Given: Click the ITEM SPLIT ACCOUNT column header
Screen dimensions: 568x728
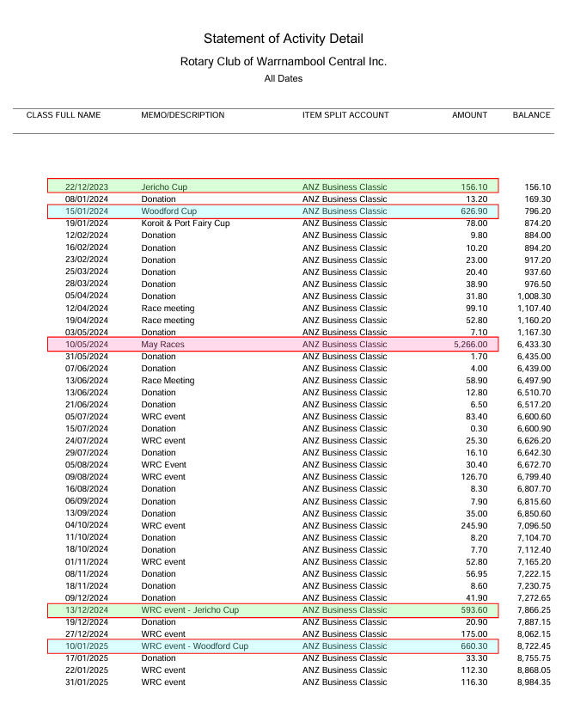Looking at the screenshot, I should coord(345,115).
